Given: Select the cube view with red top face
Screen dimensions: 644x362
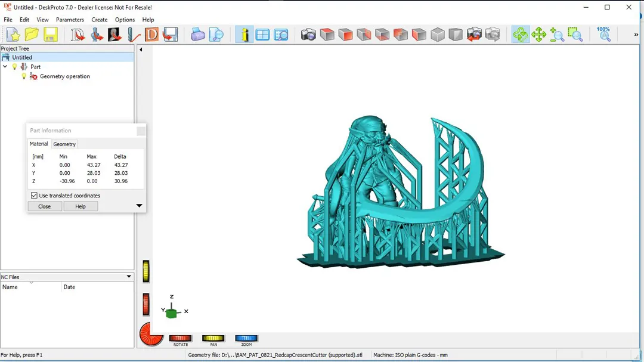Looking at the screenshot, I should [x=327, y=35].
